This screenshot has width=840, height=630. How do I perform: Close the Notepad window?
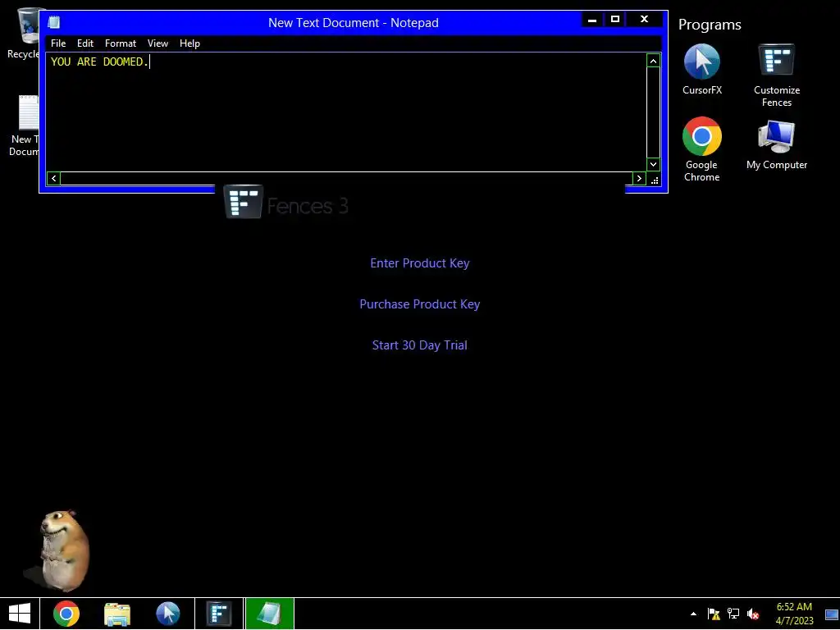[x=645, y=20]
